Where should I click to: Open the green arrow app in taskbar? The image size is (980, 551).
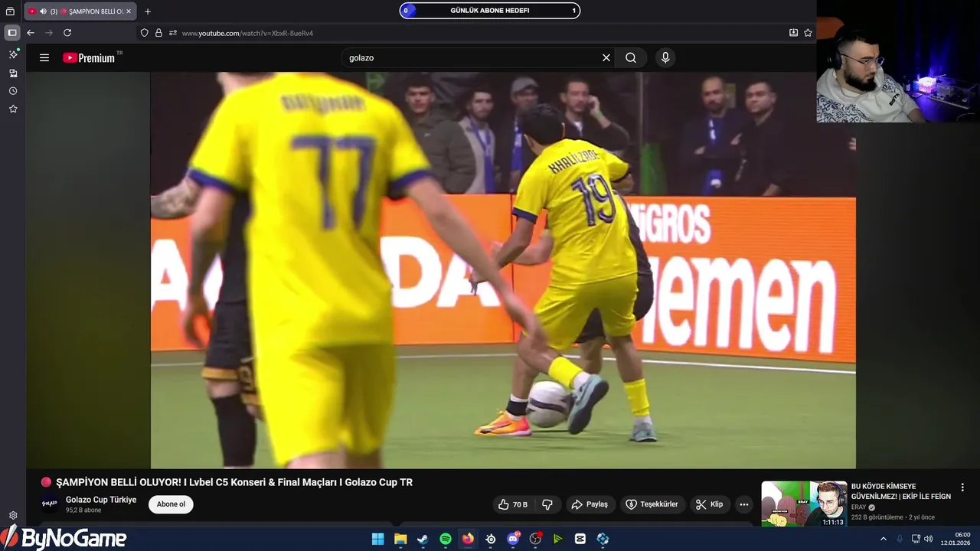(x=558, y=539)
